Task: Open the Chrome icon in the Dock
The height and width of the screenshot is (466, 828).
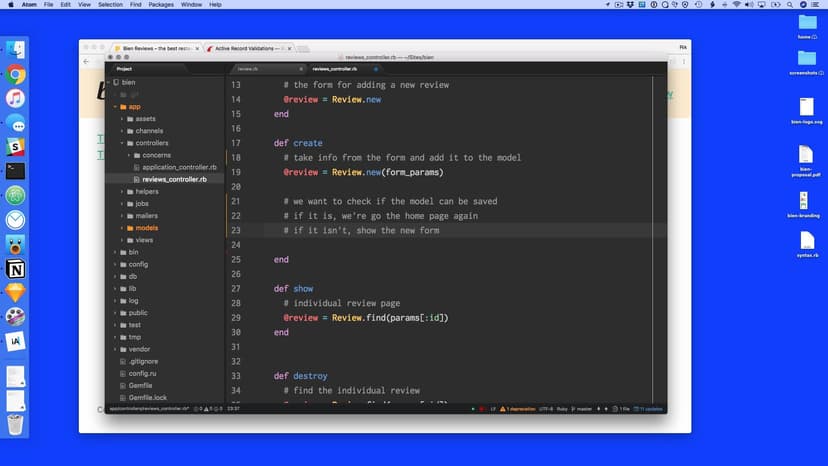Action: 16,75
